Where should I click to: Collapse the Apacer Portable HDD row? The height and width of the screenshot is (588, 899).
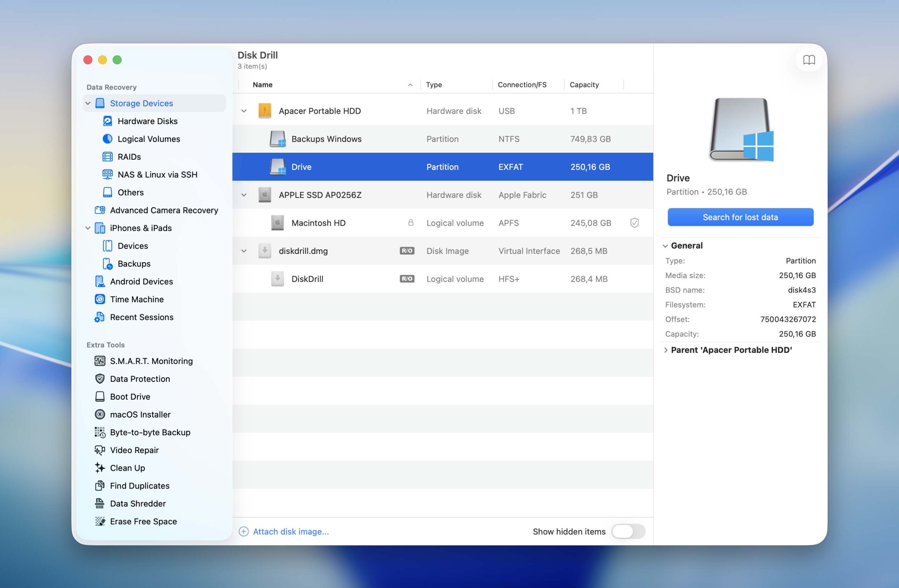pyautogui.click(x=244, y=111)
